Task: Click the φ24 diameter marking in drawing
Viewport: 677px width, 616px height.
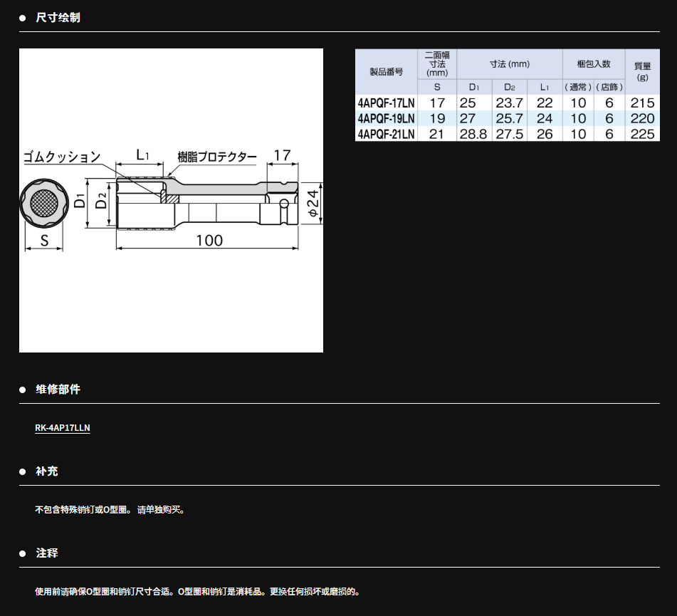Action: pos(312,203)
